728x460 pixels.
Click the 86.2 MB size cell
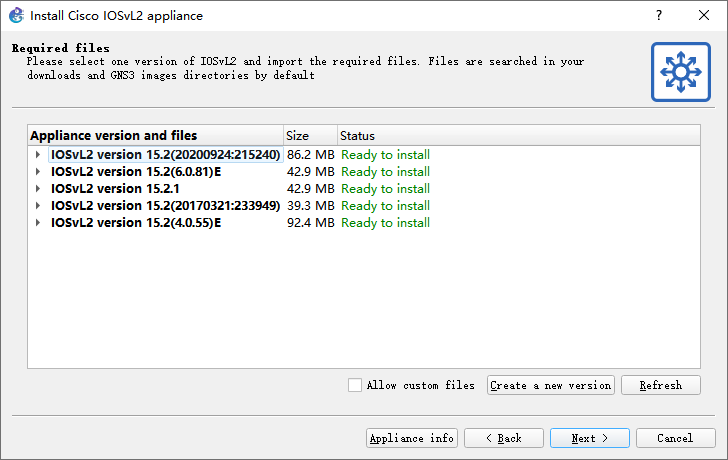(x=311, y=155)
